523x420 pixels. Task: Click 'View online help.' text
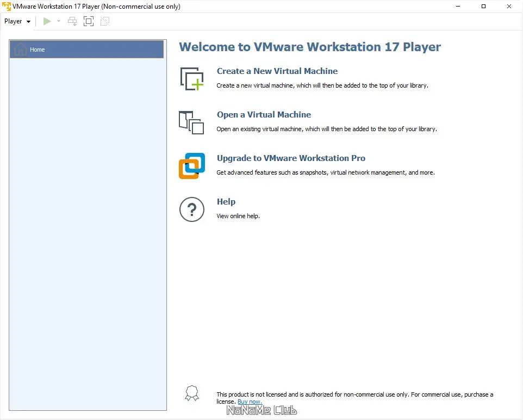[x=238, y=216]
